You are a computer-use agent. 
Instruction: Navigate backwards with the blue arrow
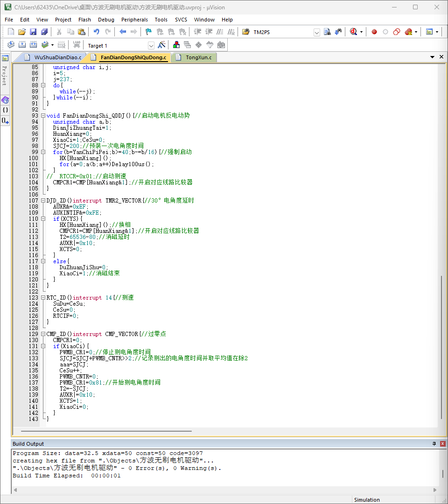pyautogui.click(x=123, y=32)
